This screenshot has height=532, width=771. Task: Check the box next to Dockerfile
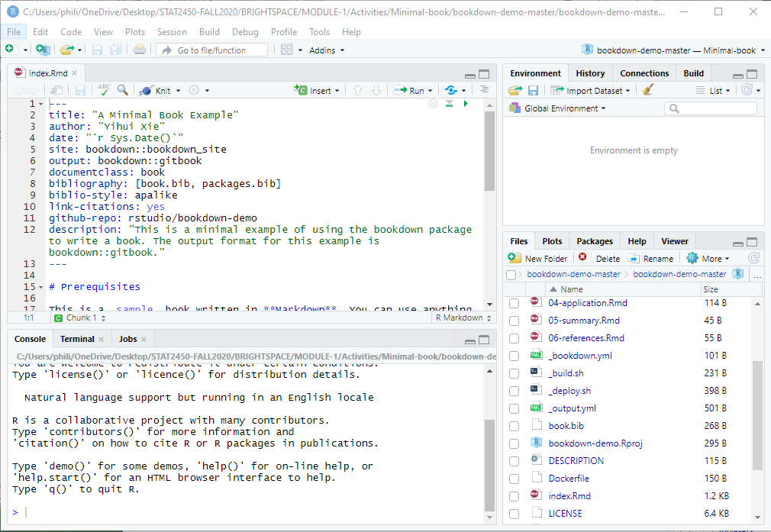click(x=514, y=479)
